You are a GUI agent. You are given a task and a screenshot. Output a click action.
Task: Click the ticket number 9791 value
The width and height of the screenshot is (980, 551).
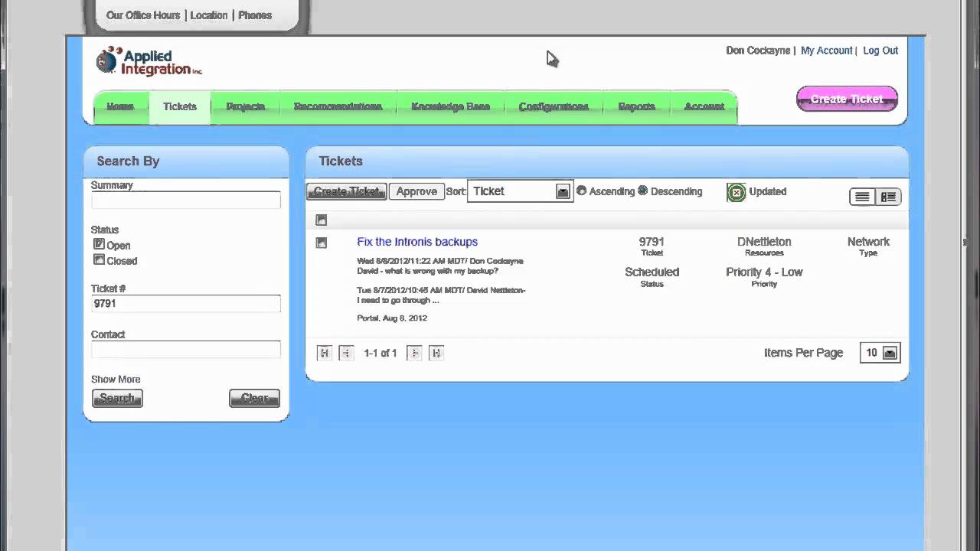coord(652,242)
